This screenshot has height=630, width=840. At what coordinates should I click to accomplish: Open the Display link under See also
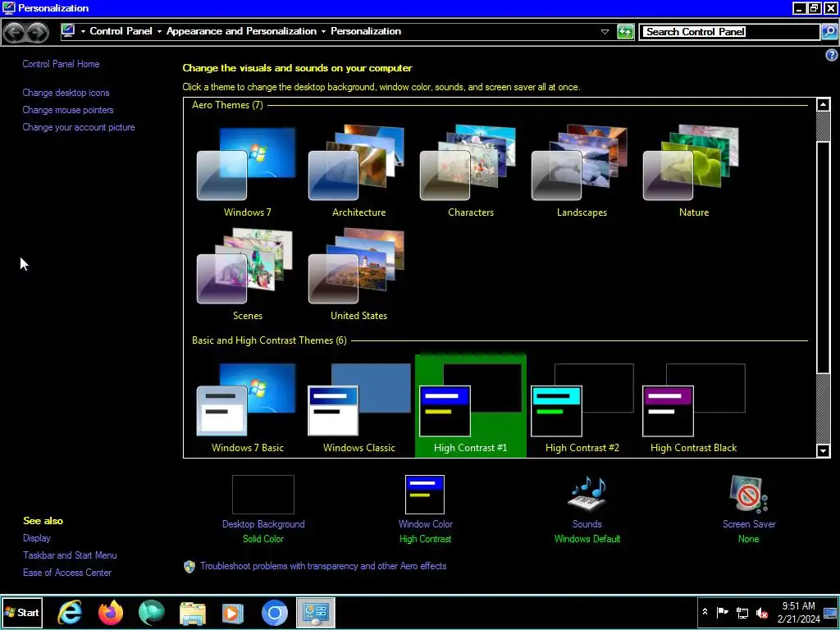37,538
